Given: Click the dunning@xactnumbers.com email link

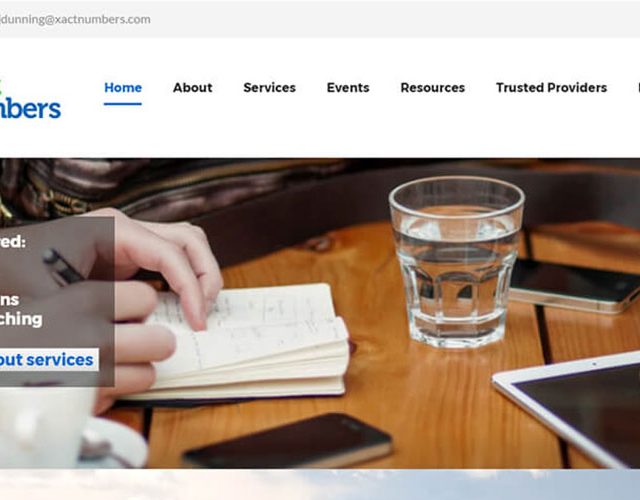Looking at the screenshot, I should (75, 19).
